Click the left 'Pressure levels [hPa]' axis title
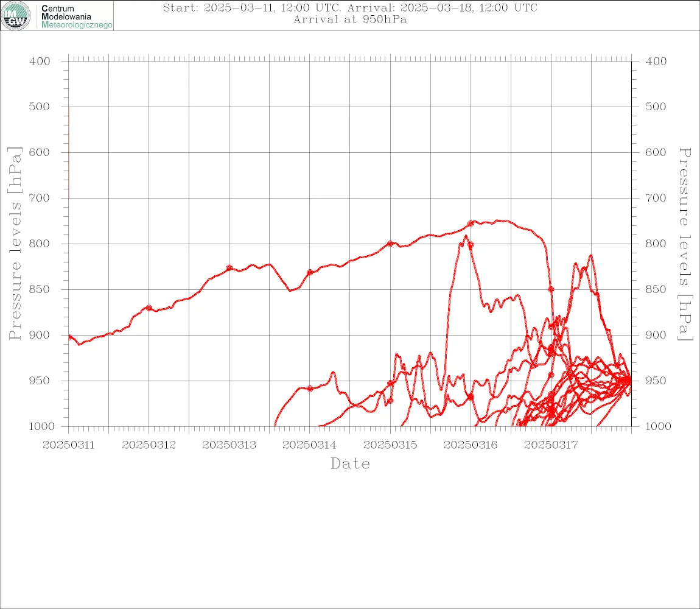Image resolution: width=700 pixels, height=609 pixels. click(x=15, y=244)
